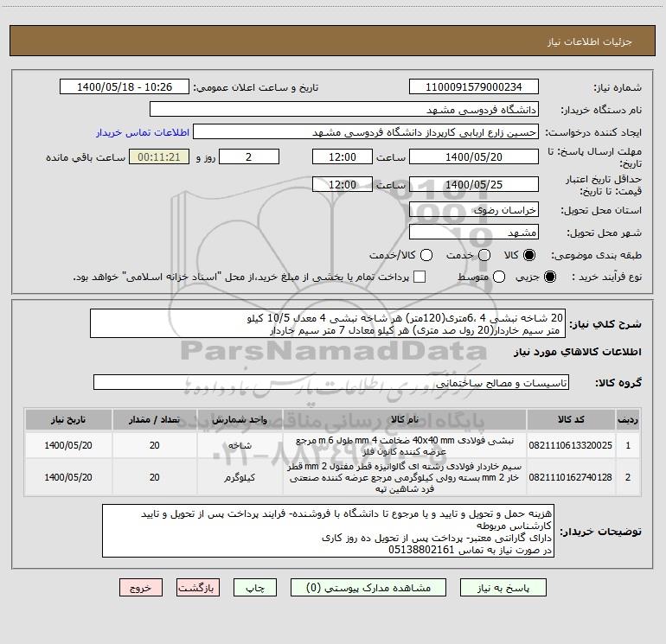Click the پاسخ به نیاز button

coord(503,588)
